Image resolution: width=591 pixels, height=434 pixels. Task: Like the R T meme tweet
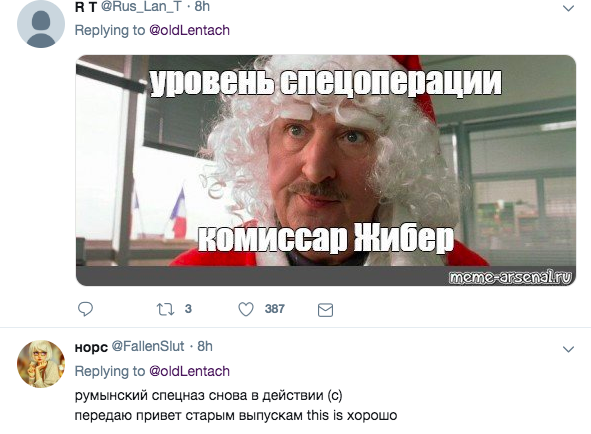(246, 309)
